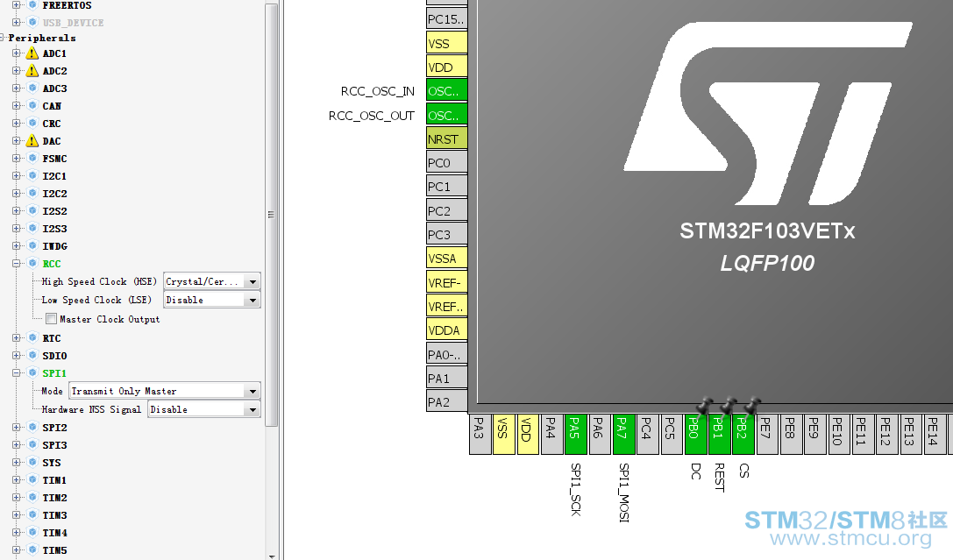Click the PE7 pin
The width and height of the screenshot is (953, 560).
(x=767, y=434)
